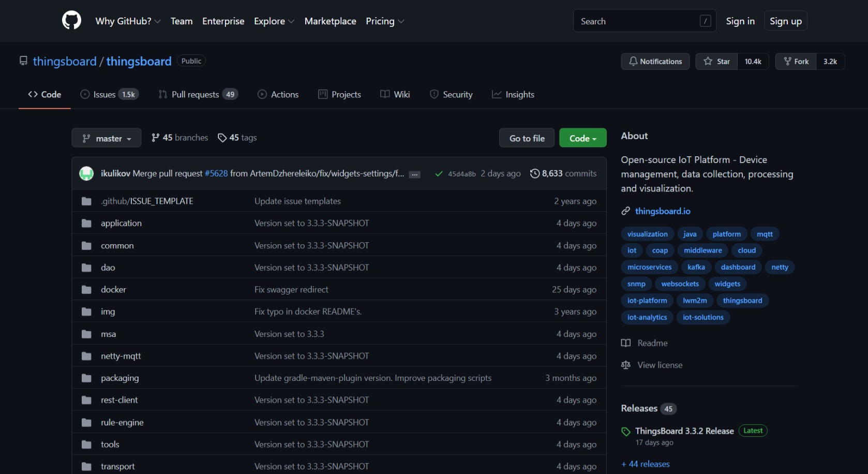This screenshot has height=474, width=868.
Task: Switch to the Projects tab
Action: (339, 94)
